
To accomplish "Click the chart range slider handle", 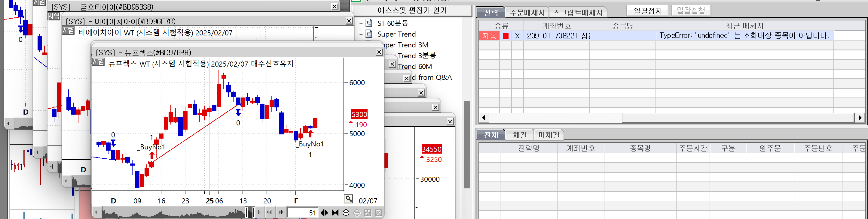I will click(x=250, y=212).
